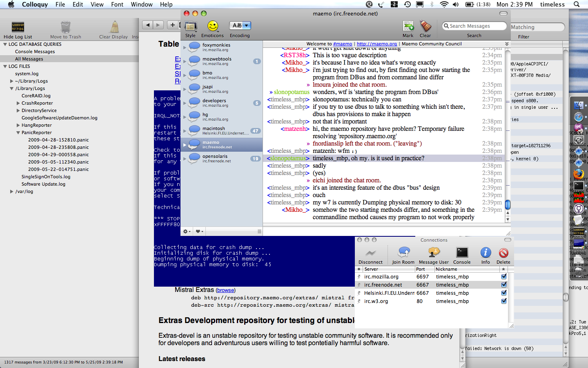This screenshot has height=368, width=588.
Task: Open the Encoding selector
Action: click(x=240, y=25)
